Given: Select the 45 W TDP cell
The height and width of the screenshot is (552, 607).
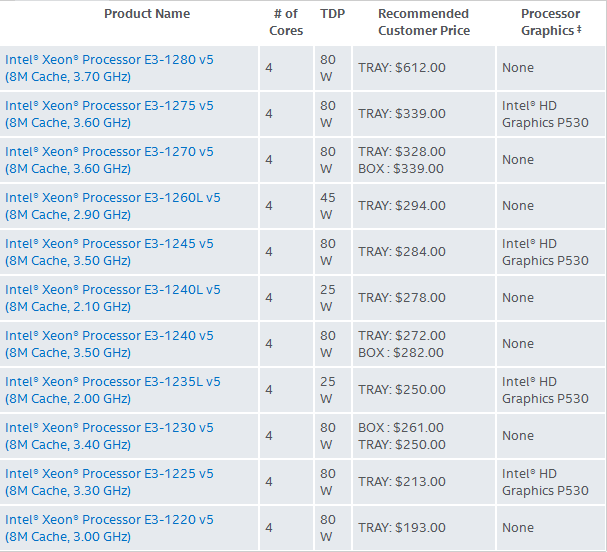Looking at the screenshot, I should [x=328, y=206].
